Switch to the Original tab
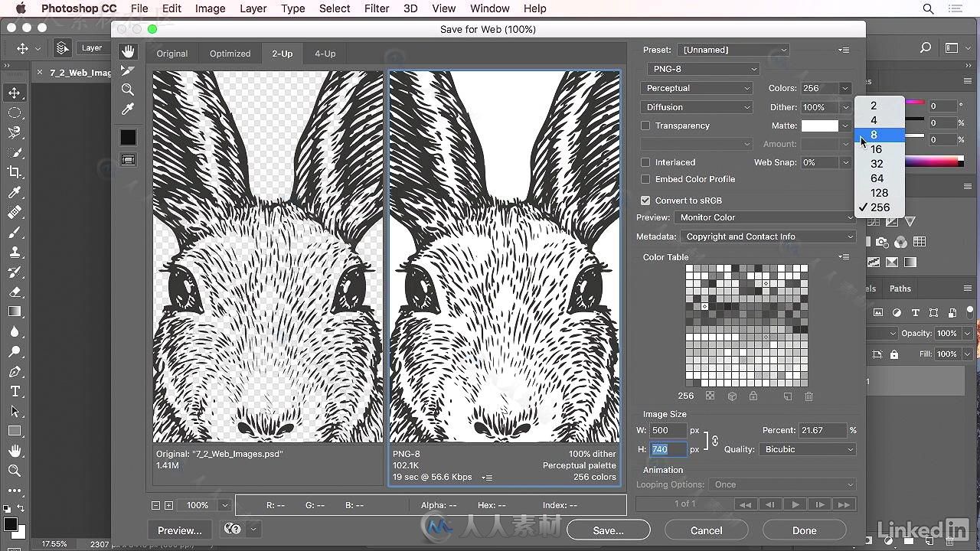The image size is (980, 551). 172,54
